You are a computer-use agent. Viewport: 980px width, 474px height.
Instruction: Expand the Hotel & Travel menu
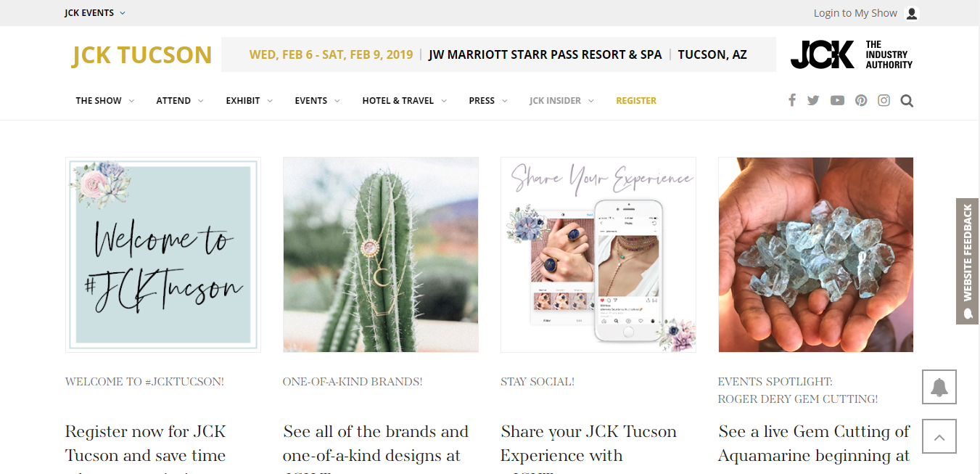click(404, 101)
